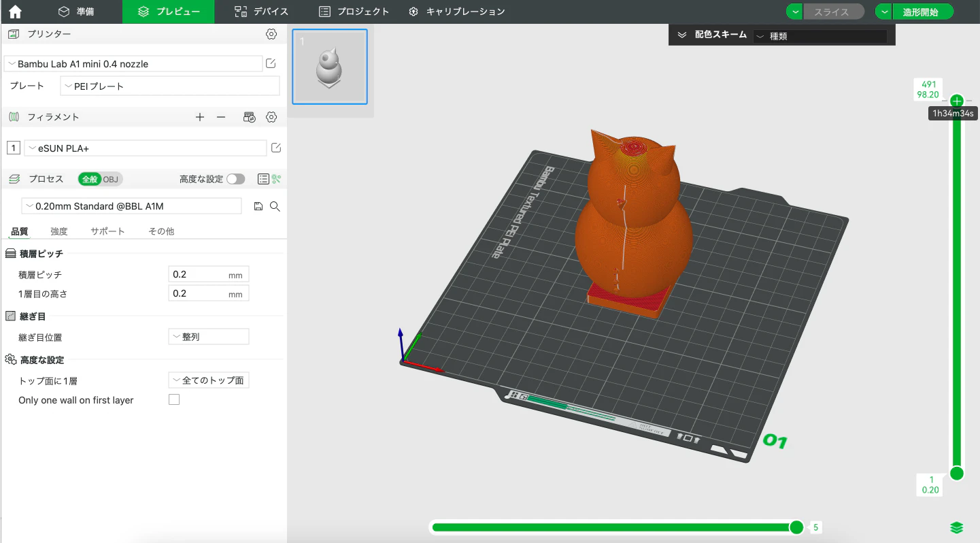Click the plus handle on layer slider
The height and width of the screenshot is (543, 980).
pos(957,101)
